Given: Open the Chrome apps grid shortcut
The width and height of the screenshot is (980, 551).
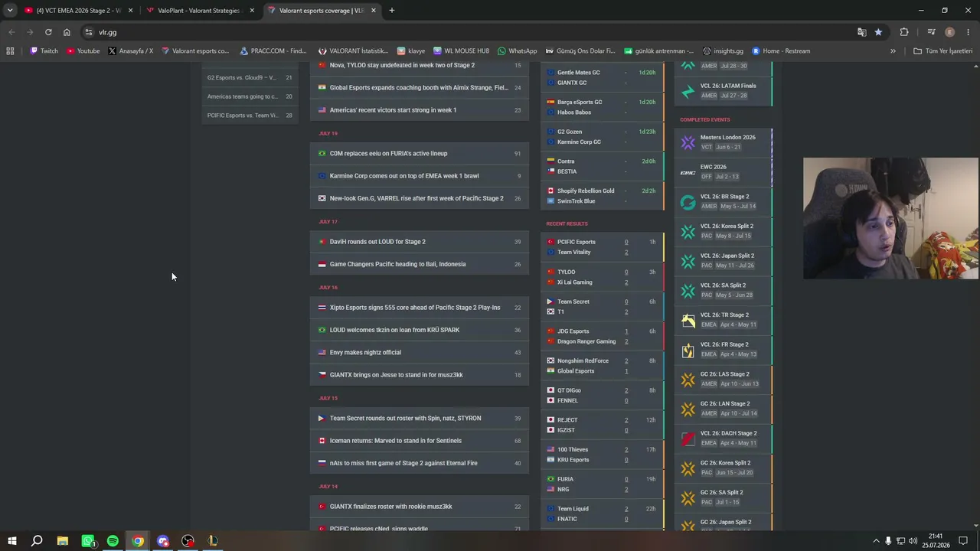Looking at the screenshot, I should click(10, 51).
